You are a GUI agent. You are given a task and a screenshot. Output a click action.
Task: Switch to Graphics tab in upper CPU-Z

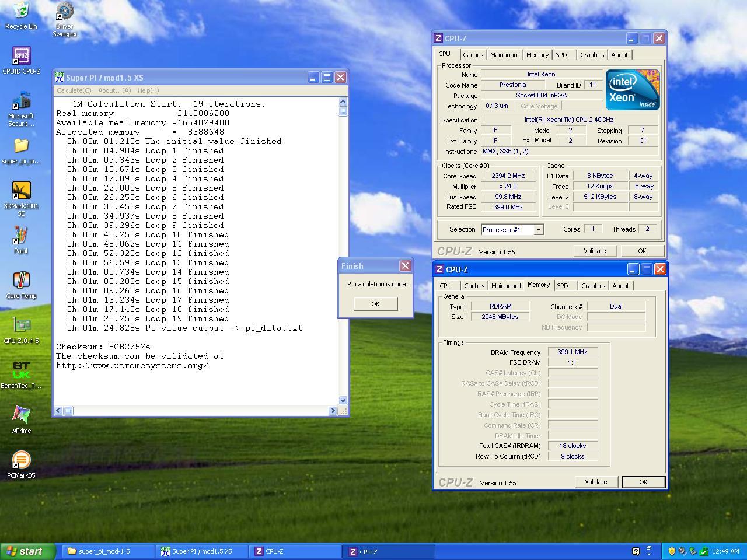point(592,55)
